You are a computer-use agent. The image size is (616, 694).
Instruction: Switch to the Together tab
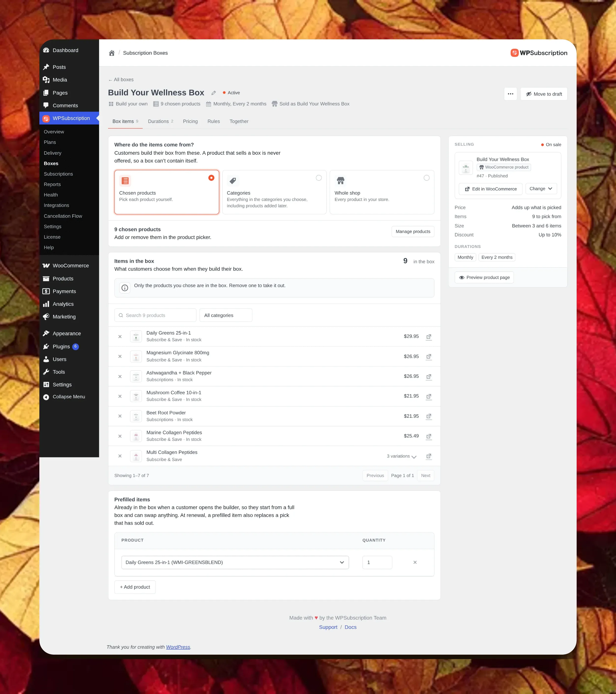click(239, 121)
